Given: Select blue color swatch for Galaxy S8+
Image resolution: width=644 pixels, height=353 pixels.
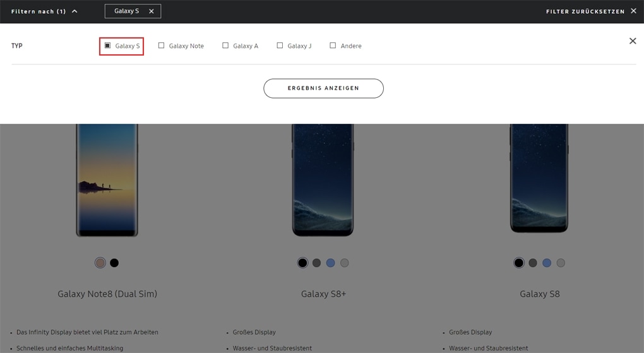Looking at the screenshot, I should [x=331, y=263].
